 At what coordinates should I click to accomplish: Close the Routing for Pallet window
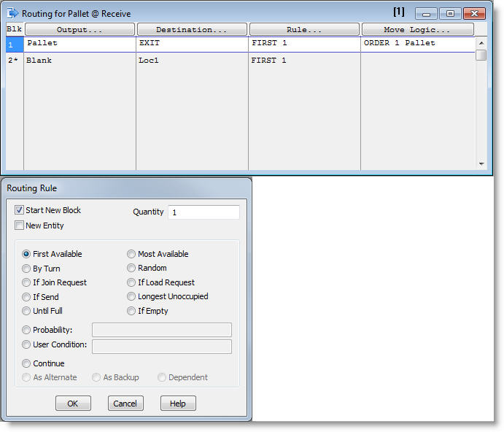point(474,14)
